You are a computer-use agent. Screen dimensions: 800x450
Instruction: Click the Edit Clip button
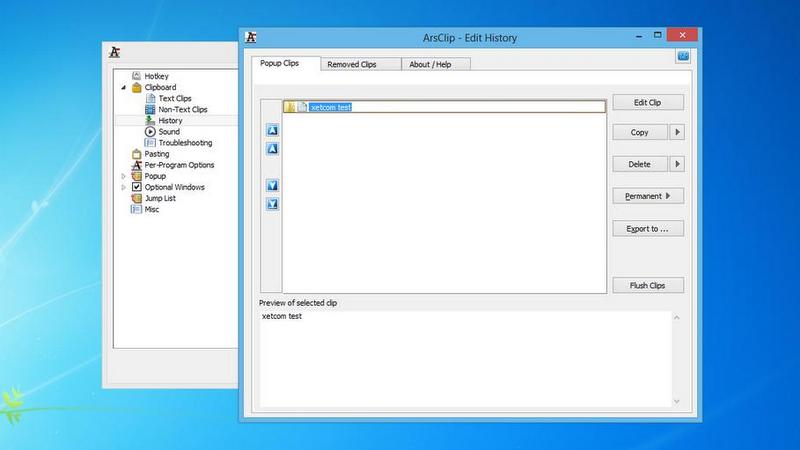(x=648, y=103)
